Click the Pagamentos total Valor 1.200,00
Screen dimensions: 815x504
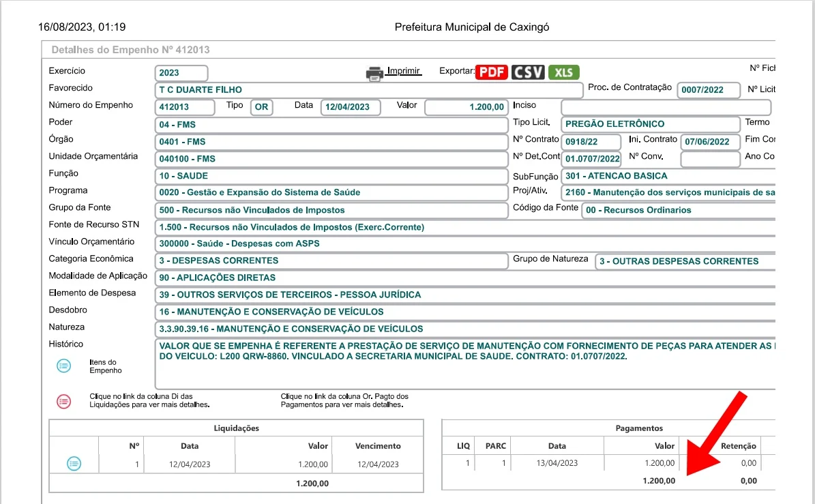(x=659, y=481)
